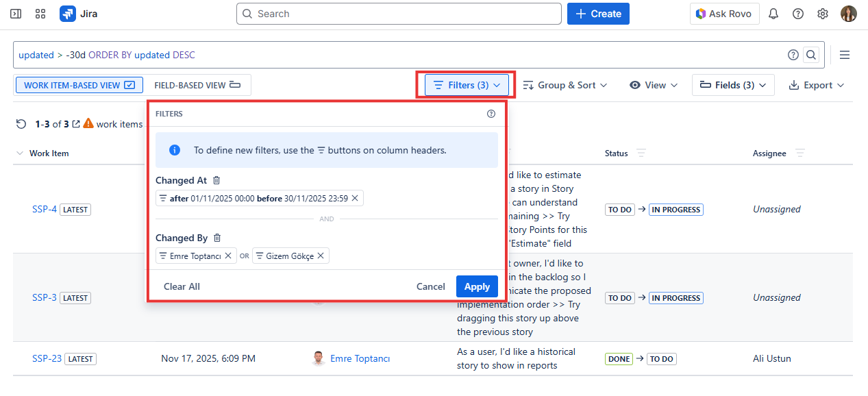Remove the Gizem Gökçe filter chip
The height and width of the screenshot is (396, 868).
tap(321, 256)
